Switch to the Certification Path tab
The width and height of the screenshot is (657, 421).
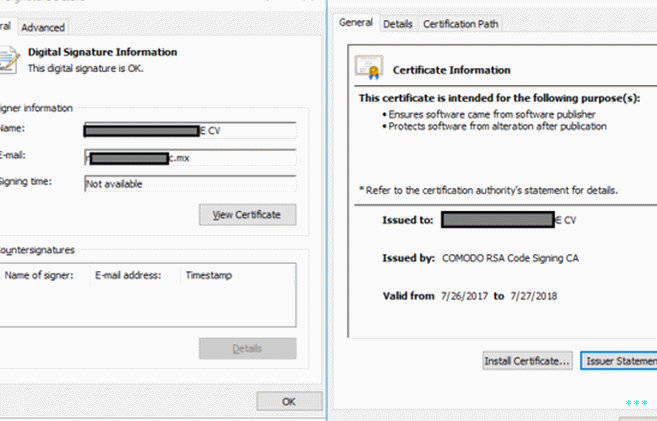coord(460,23)
